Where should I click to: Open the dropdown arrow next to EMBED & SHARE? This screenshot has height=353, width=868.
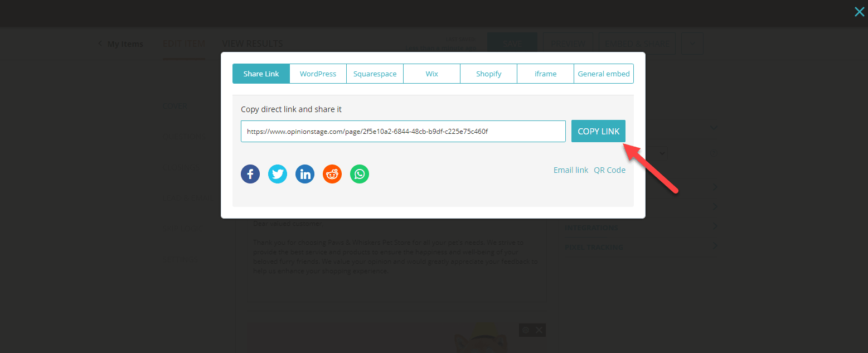pyautogui.click(x=692, y=43)
